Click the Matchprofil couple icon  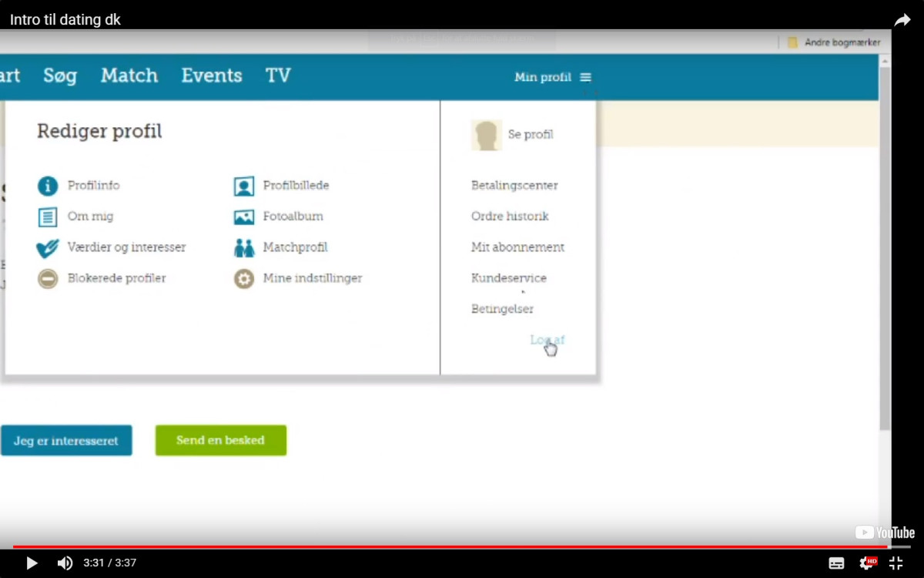tap(244, 247)
